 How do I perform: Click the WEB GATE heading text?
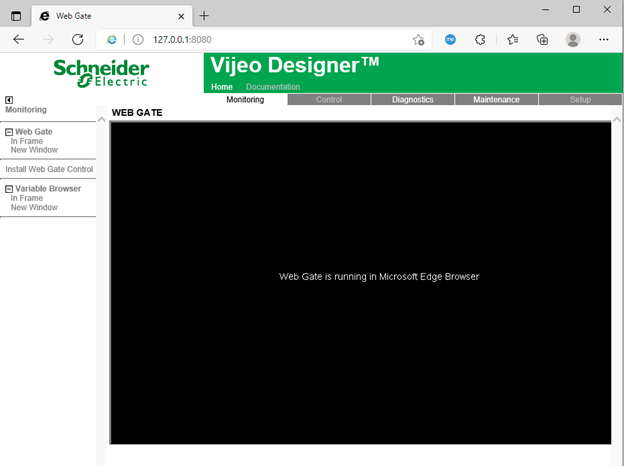click(137, 113)
